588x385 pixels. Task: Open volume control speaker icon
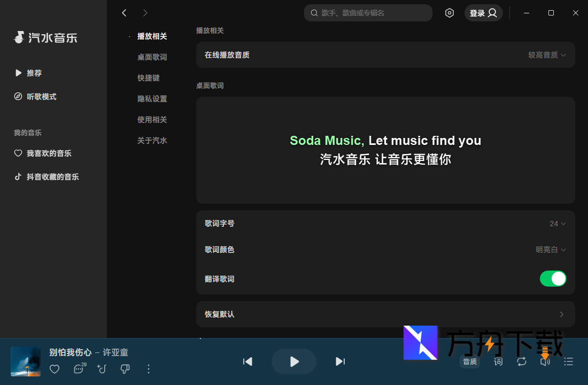[545, 361]
